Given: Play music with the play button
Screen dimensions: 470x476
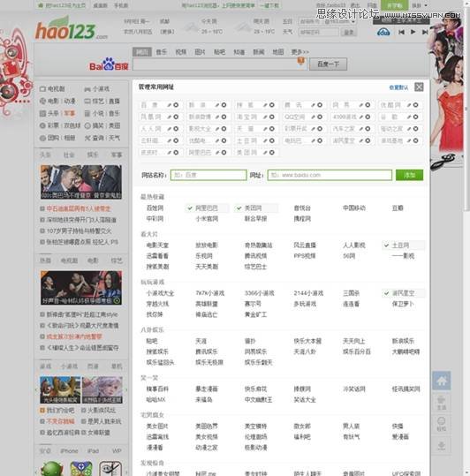Looking at the screenshot, I should pyautogui.click(x=413, y=32).
